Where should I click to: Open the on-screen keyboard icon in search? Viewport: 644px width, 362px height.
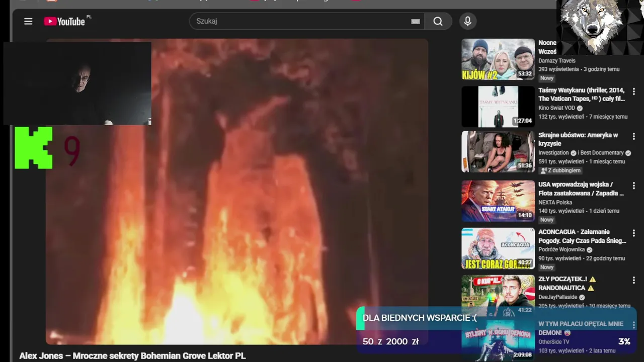tap(416, 21)
